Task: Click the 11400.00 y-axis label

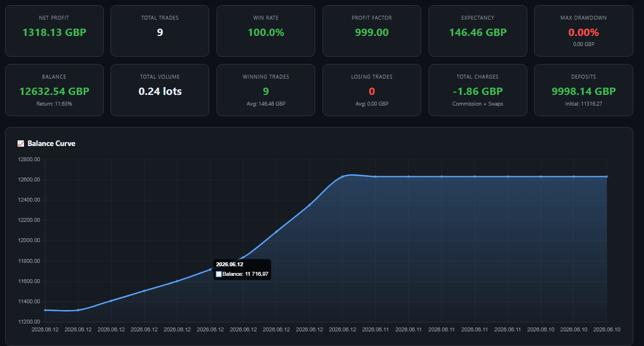Action: tap(29, 302)
